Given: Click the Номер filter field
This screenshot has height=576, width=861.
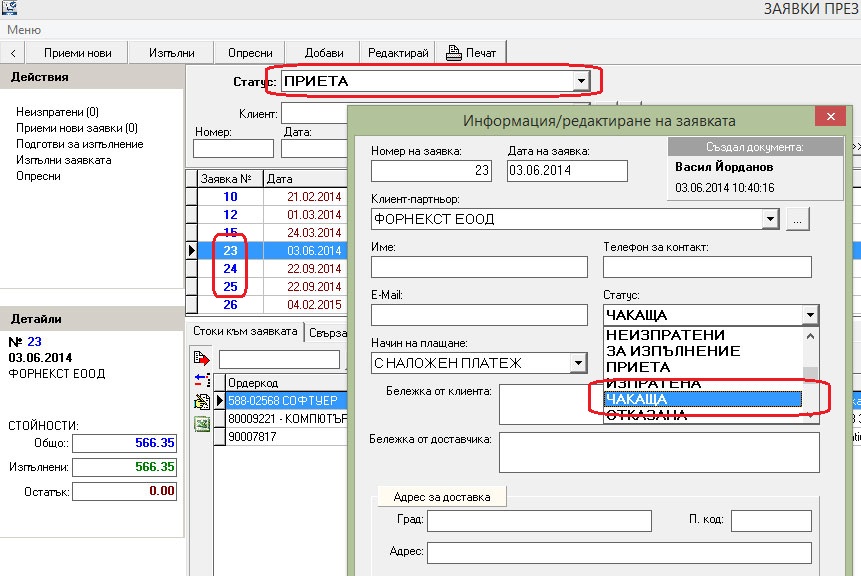Looking at the screenshot, I should click(233, 148).
